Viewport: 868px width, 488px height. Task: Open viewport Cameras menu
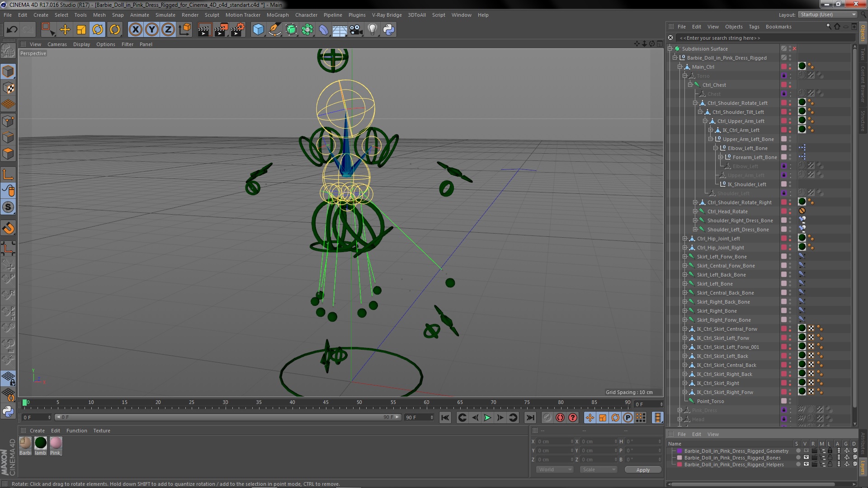pos(57,44)
